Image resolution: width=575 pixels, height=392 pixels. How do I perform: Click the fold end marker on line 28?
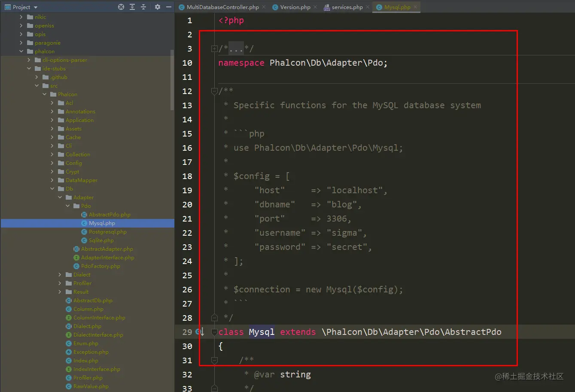(x=214, y=318)
